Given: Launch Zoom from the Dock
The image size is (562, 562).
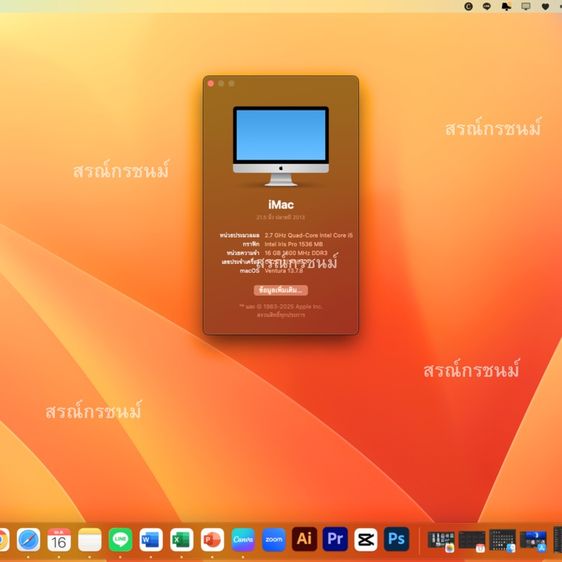Looking at the screenshot, I should click(x=274, y=539).
